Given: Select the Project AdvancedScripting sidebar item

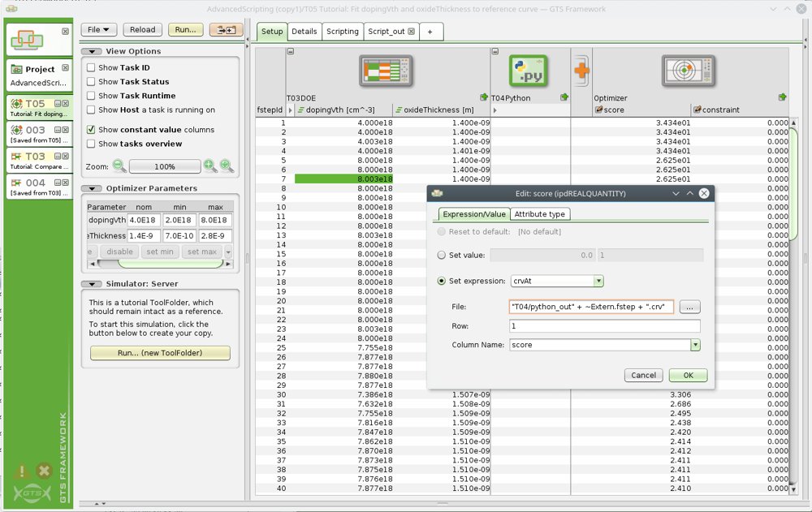Looking at the screenshot, I should [x=39, y=75].
